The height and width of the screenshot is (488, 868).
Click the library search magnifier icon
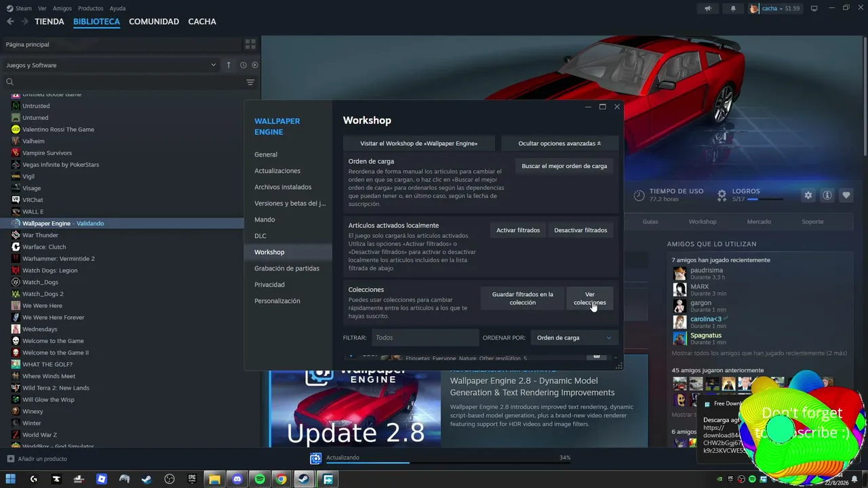point(9,82)
